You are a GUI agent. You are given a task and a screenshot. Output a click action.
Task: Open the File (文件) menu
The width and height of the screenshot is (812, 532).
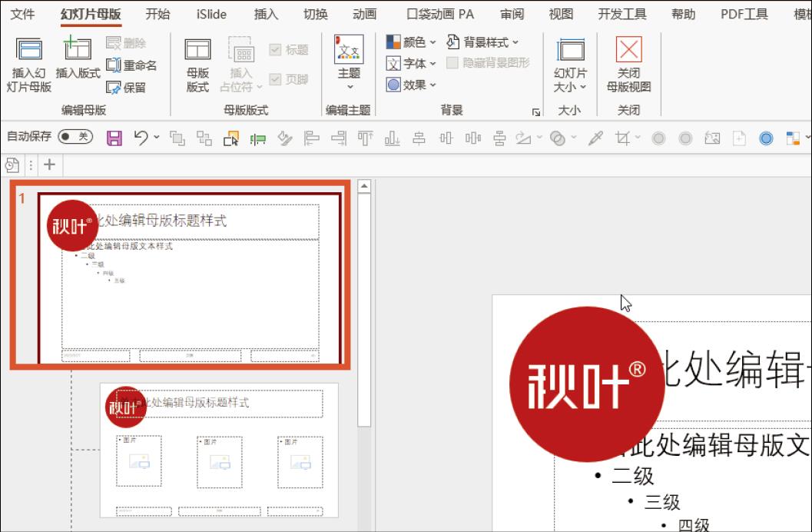coord(23,14)
